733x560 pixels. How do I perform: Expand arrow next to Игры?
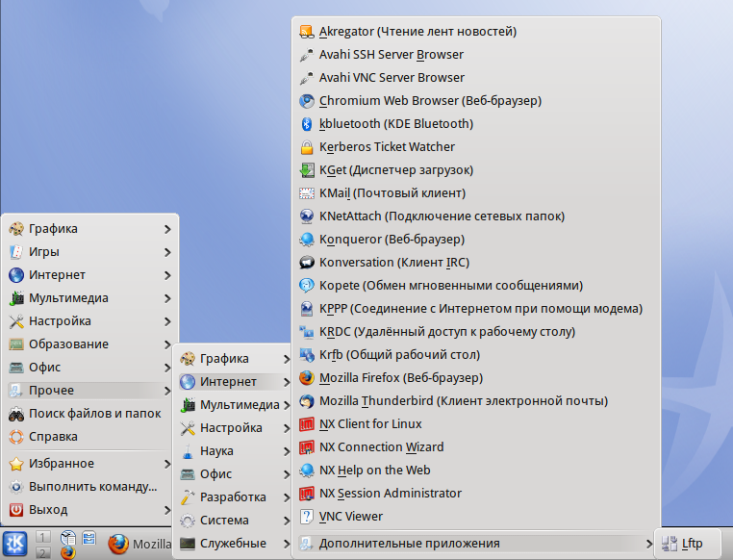tap(167, 252)
